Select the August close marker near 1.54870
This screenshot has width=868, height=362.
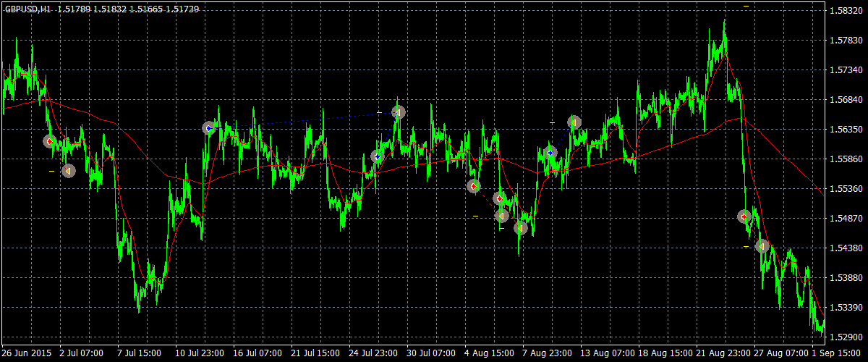(x=502, y=215)
